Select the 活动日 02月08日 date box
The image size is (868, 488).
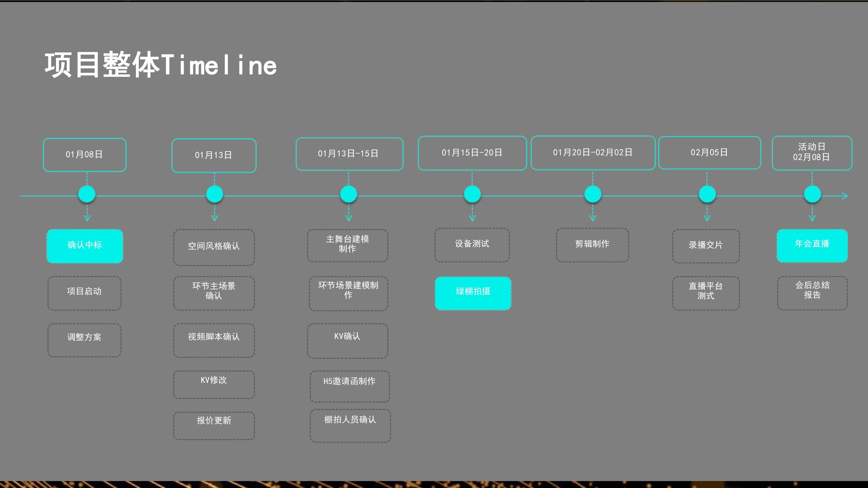click(x=812, y=153)
